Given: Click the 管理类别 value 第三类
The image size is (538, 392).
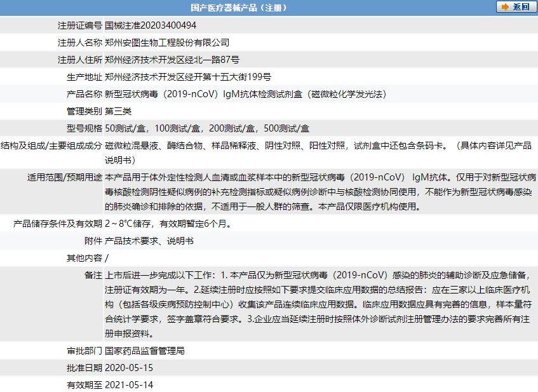Looking at the screenshot, I should pyautogui.click(x=118, y=111).
